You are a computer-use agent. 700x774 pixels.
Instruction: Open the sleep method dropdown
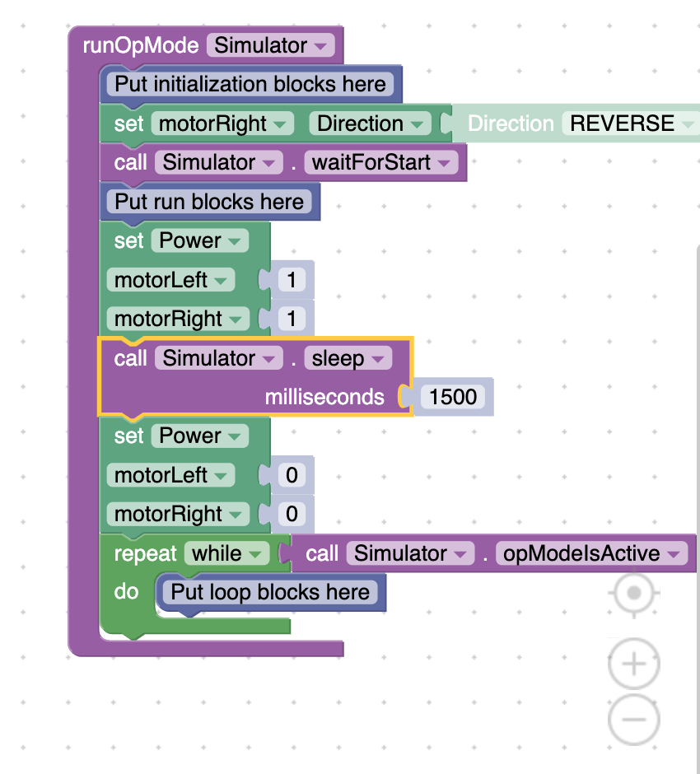click(348, 358)
